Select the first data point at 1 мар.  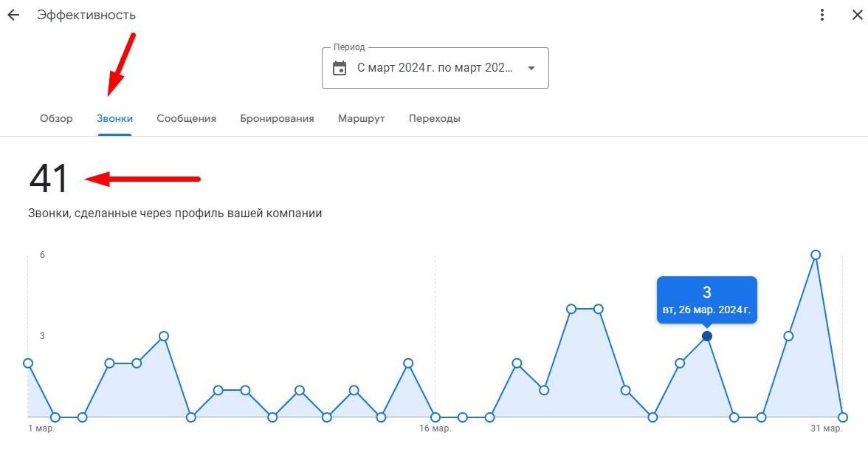tap(28, 363)
